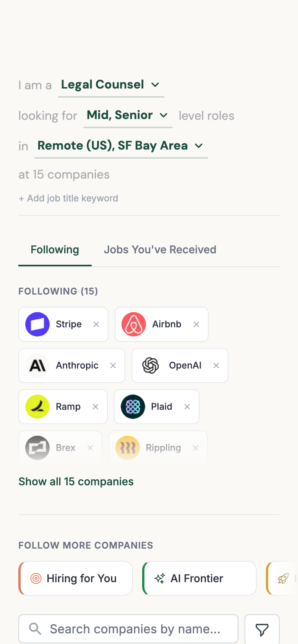Remove Stripe from followed companies

[x=96, y=324]
